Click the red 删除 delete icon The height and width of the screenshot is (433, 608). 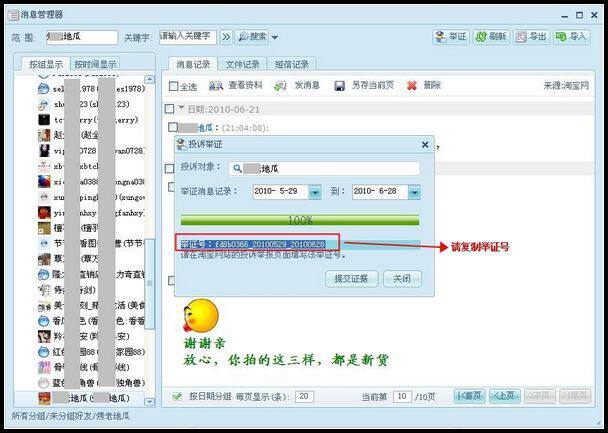click(412, 86)
